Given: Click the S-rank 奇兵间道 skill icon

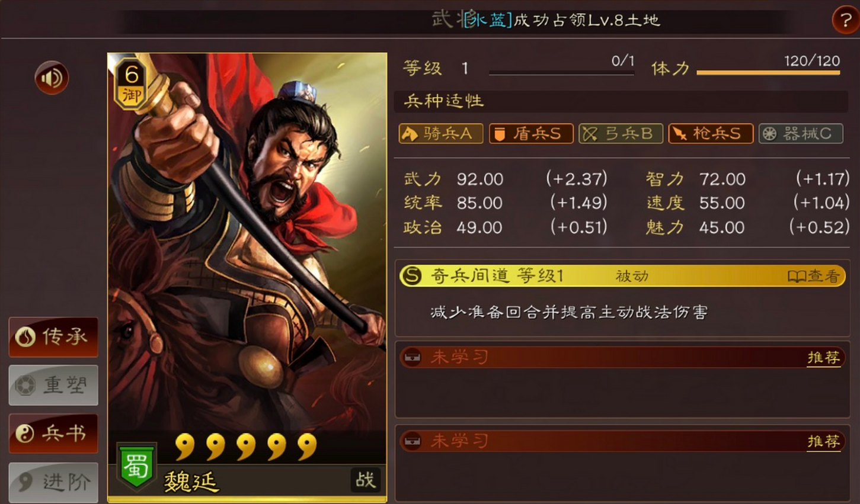Looking at the screenshot, I should click(x=412, y=275).
